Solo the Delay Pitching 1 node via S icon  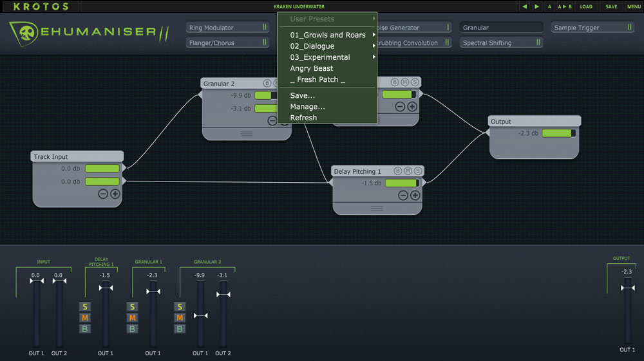pyautogui.click(x=418, y=171)
